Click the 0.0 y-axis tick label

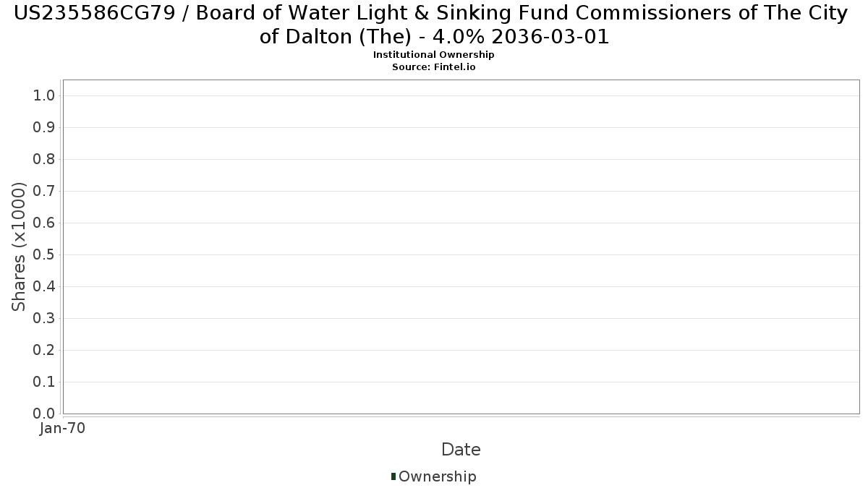point(44,414)
